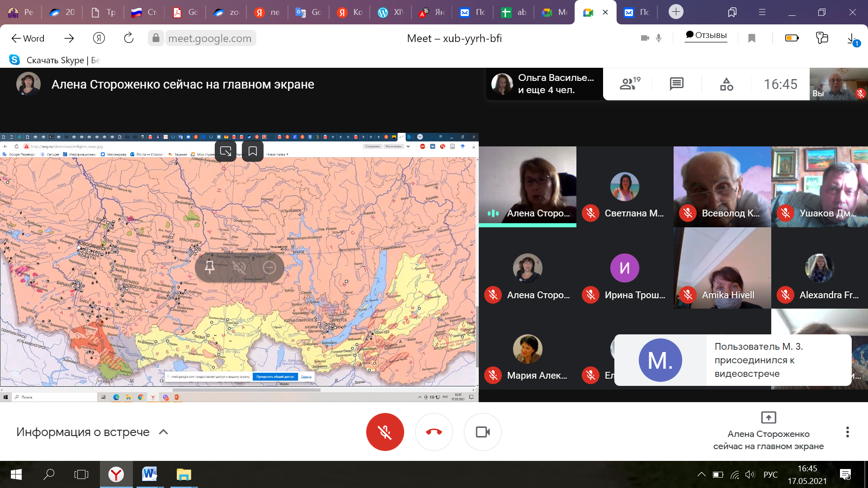The image size is (868, 488).
Task: Open Word from the Windows taskbar
Action: click(x=149, y=474)
